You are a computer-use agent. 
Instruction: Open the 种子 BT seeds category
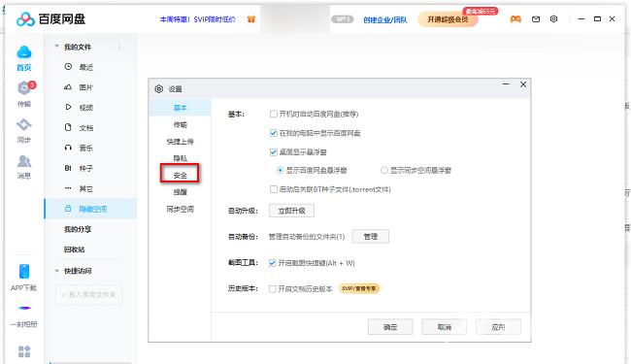86,168
